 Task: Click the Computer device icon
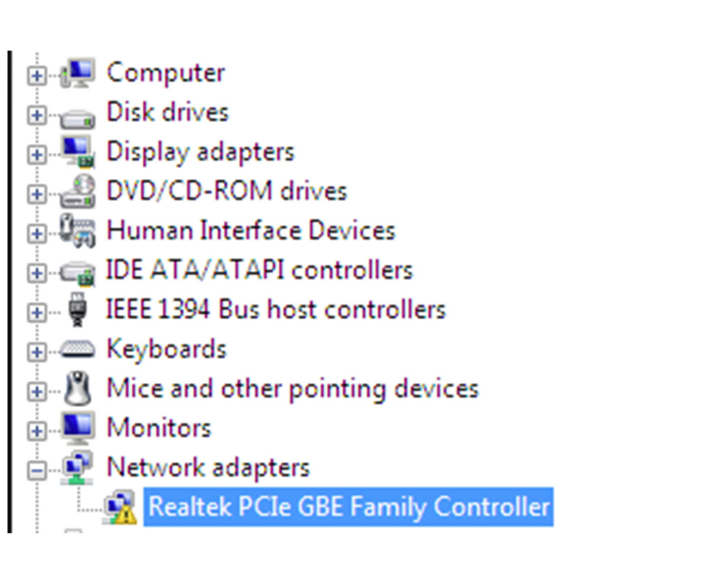(79, 72)
